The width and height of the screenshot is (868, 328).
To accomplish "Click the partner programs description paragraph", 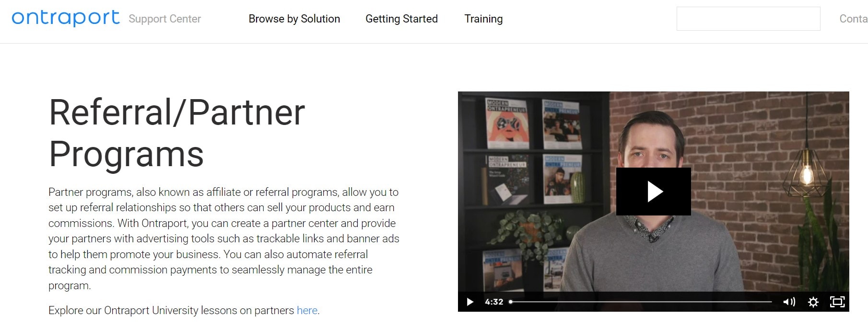I will coord(224,238).
